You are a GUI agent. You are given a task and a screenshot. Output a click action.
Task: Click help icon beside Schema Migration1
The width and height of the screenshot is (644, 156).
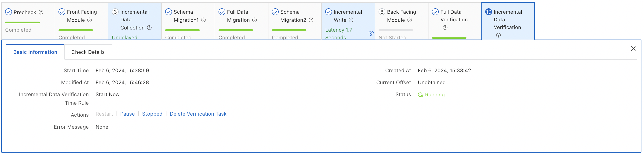(x=204, y=20)
